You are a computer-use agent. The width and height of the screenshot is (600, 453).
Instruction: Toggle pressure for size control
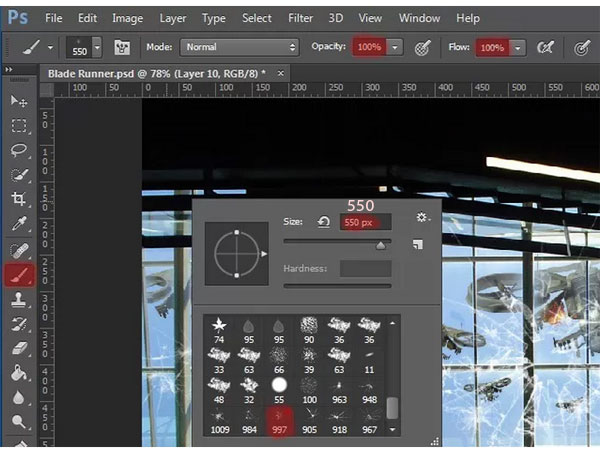[x=582, y=48]
